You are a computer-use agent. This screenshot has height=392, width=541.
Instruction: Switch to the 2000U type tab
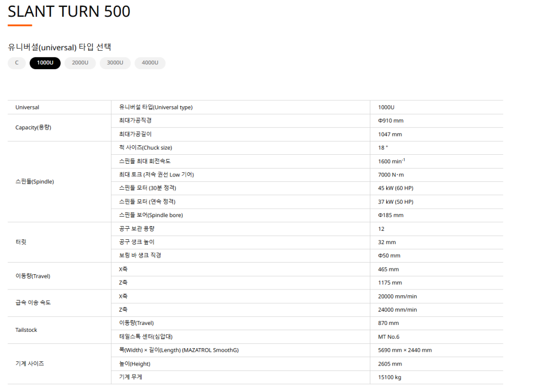(x=80, y=63)
